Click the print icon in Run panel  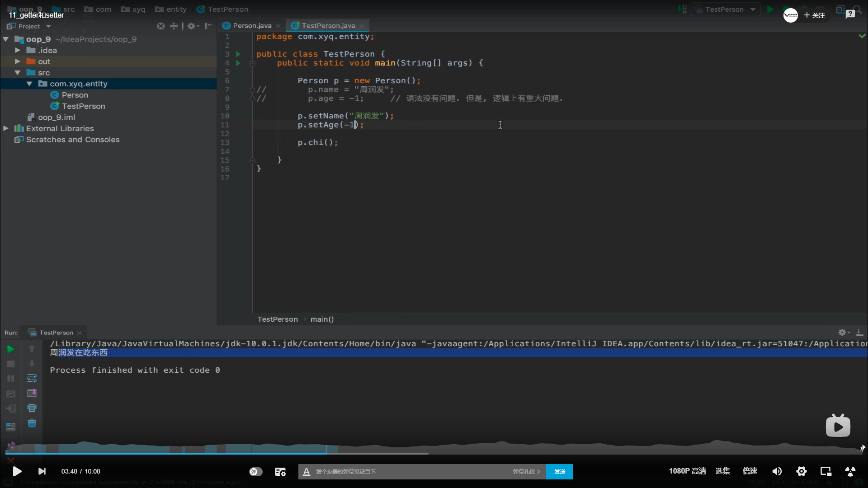click(x=32, y=408)
